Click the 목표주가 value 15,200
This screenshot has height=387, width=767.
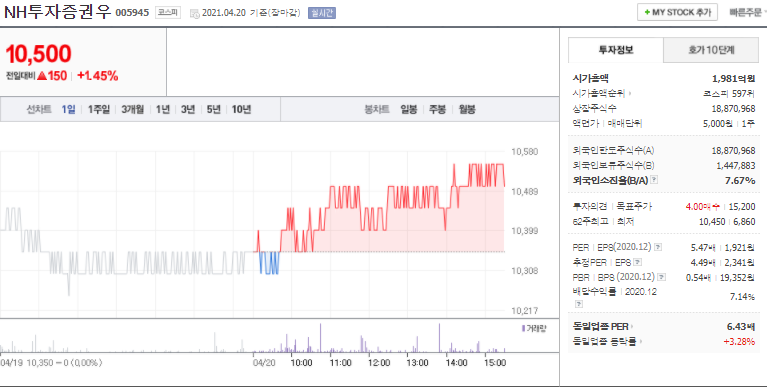click(x=742, y=206)
